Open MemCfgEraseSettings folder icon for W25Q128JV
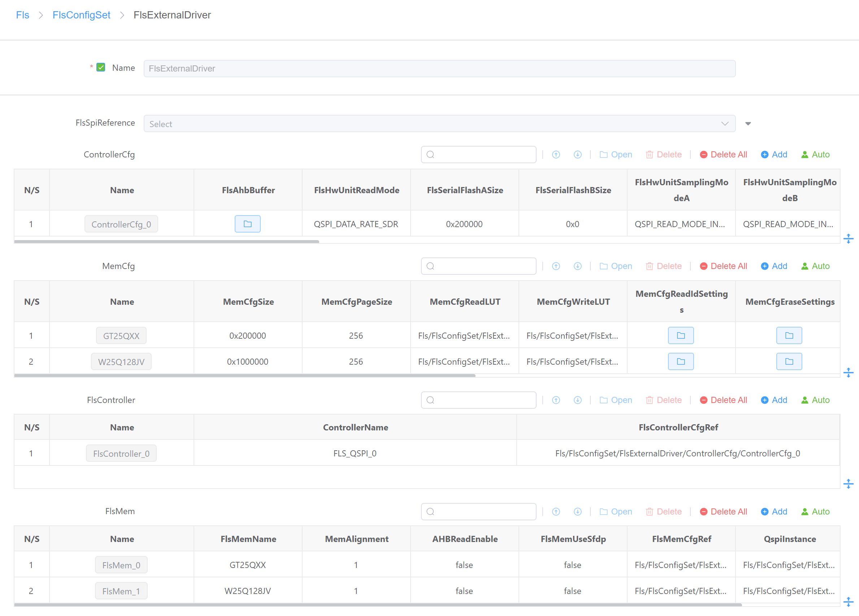 coord(789,361)
